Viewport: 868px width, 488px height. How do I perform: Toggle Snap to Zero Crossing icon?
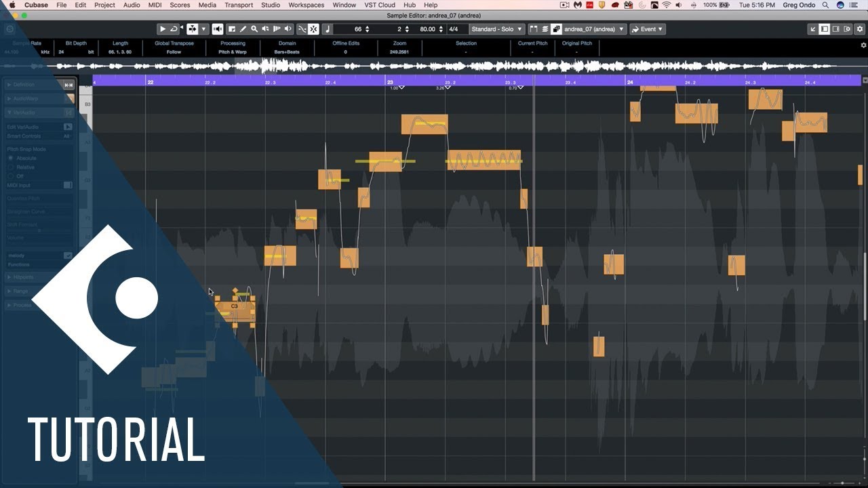click(x=302, y=29)
